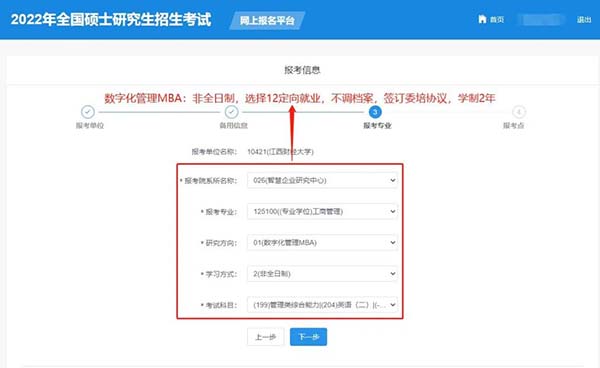The height and width of the screenshot is (368, 600).
Task: Click the home icon beside 首页
Action: (x=482, y=19)
